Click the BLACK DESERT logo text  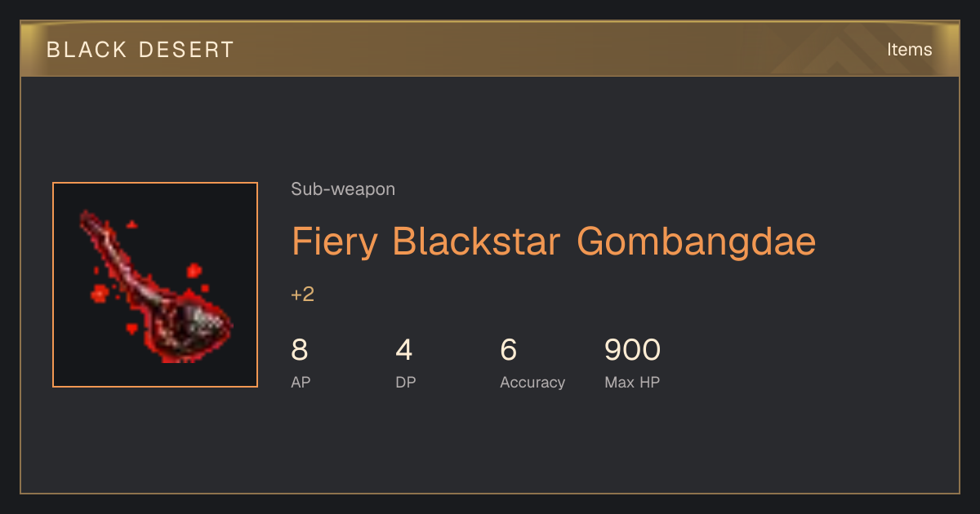pyautogui.click(x=140, y=50)
